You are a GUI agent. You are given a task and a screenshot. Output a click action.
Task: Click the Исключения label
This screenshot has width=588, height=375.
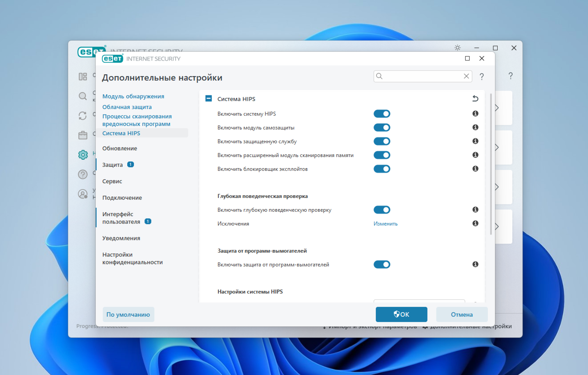tap(233, 224)
